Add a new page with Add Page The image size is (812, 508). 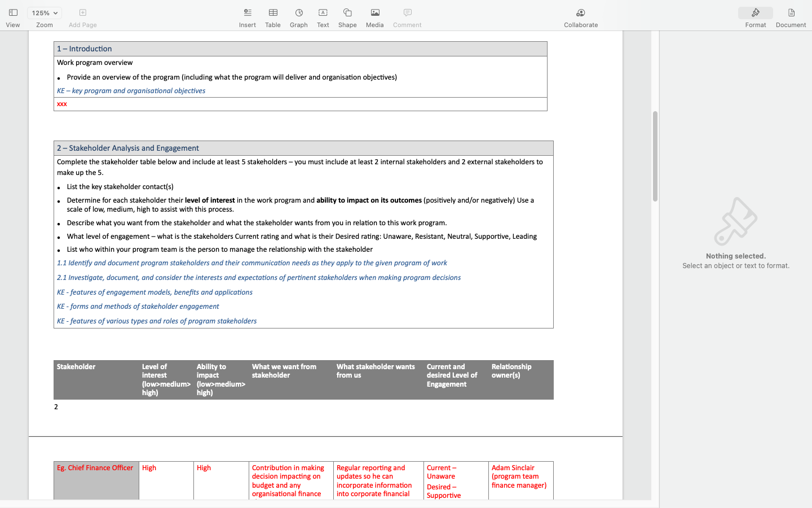coord(82,17)
